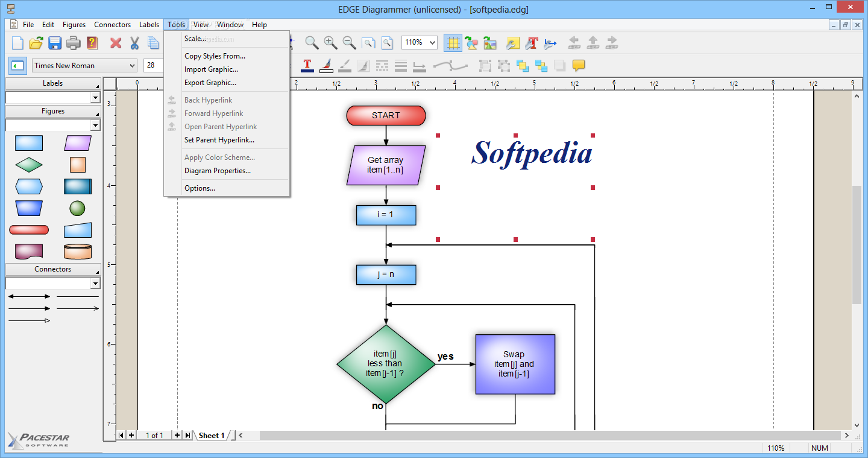
Task: Pick the blue rectangle figure in palette
Action: (29, 143)
